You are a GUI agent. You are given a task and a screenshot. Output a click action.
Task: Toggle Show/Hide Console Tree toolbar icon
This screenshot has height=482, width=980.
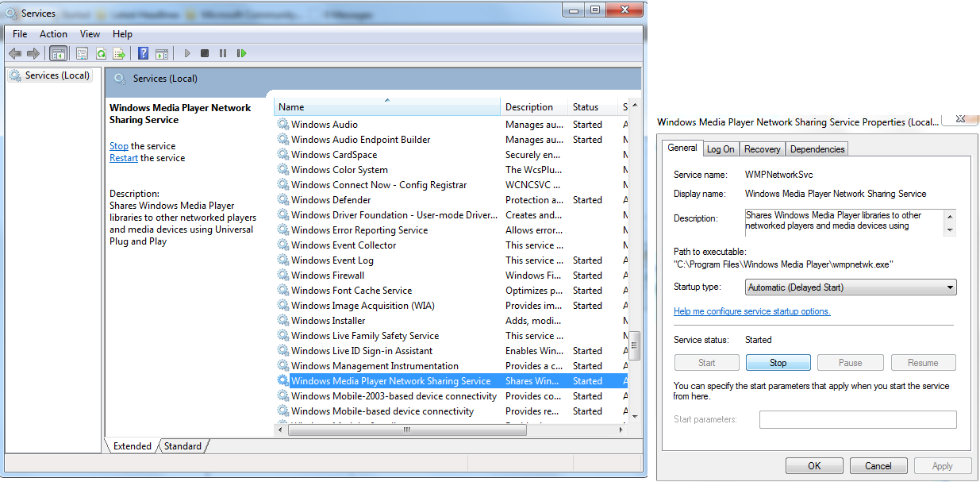coord(58,53)
